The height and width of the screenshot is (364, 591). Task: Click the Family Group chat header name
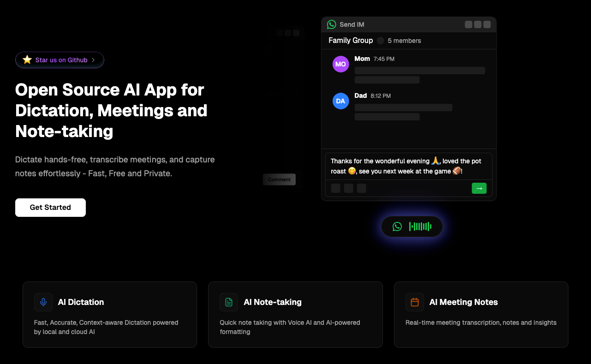click(351, 41)
